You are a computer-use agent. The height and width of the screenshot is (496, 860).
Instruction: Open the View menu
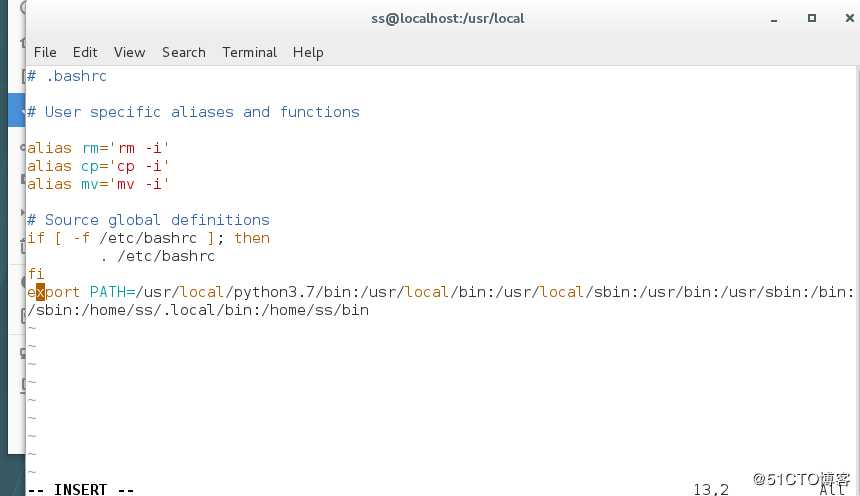click(x=129, y=52)
